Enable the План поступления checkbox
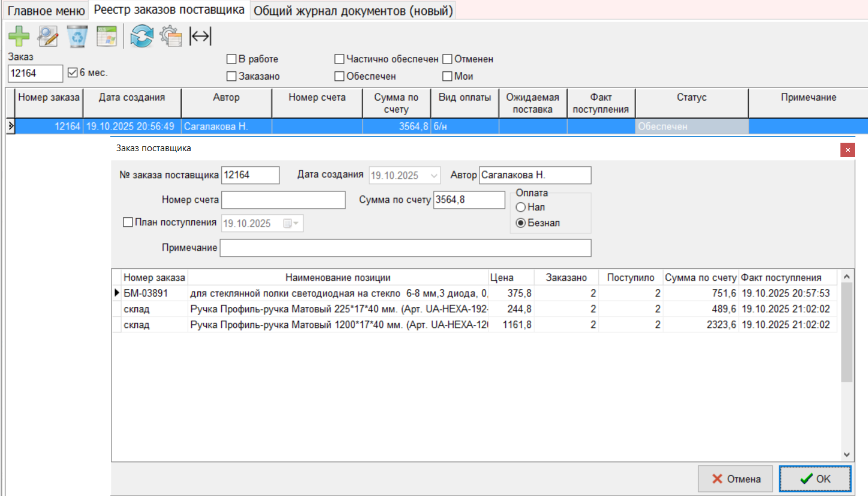Screen dimensions: 868x496 click(127, 223)
